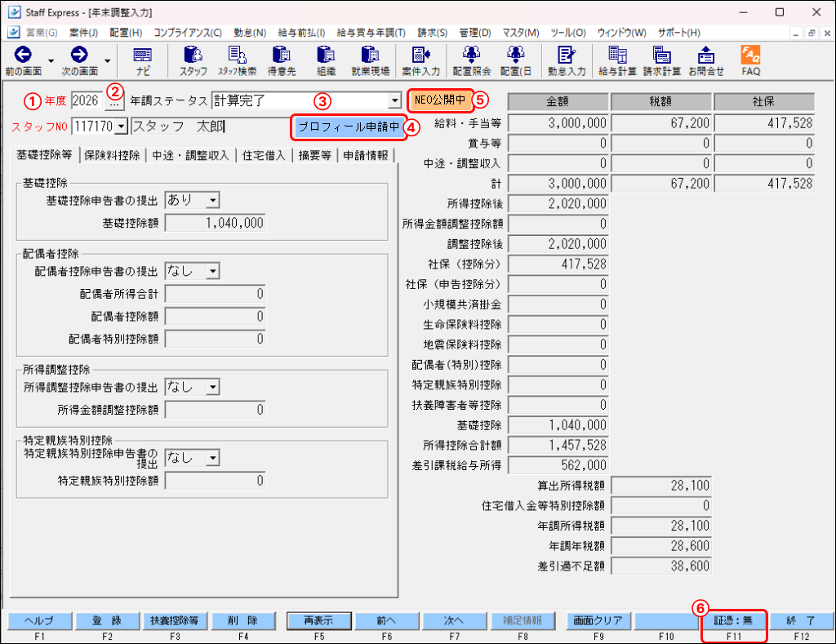The height and width of the screenshot is (644, 836).
Task: Go back with the 前の画面 arrow icon
Action: (x=23, y=55)
